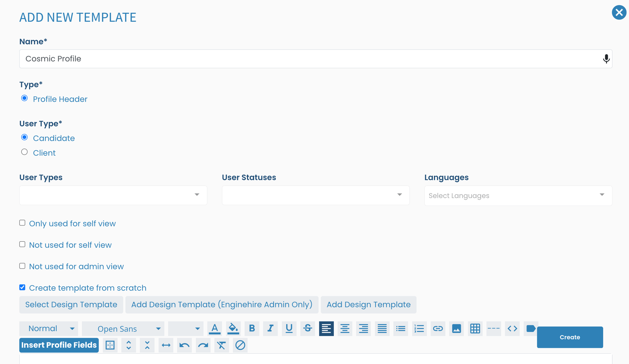The image size is (629, 364).
Task: Insert a horizontal rule line
Action: click(x=493, y=329)
